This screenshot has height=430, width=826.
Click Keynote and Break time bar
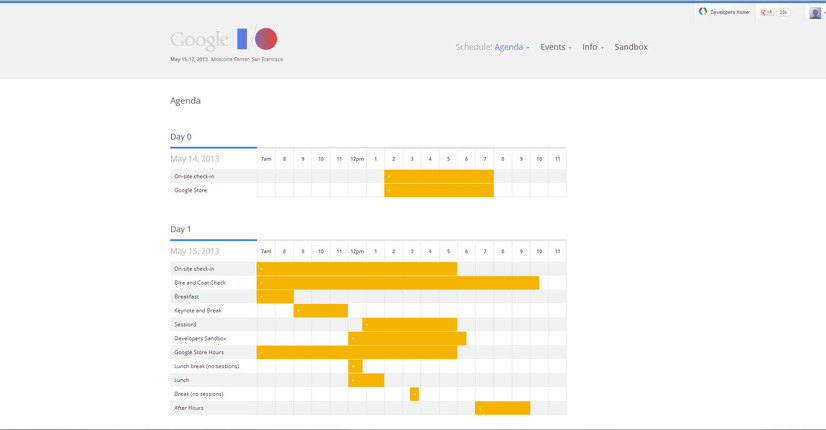[320, 310]
